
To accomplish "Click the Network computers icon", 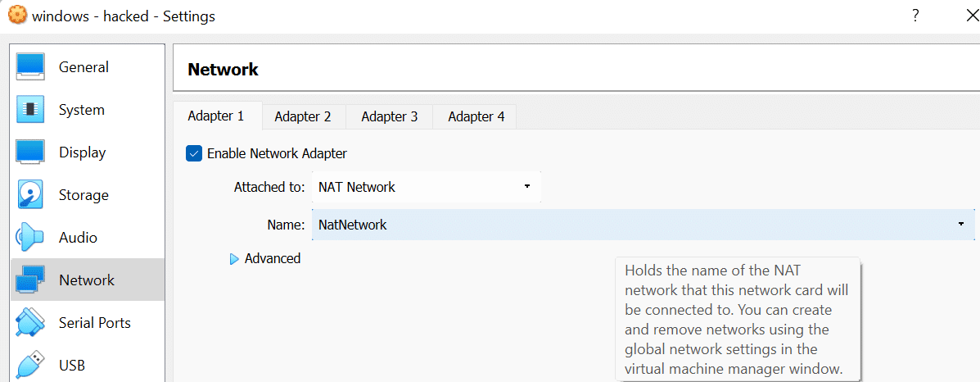I will pos(30,280).
